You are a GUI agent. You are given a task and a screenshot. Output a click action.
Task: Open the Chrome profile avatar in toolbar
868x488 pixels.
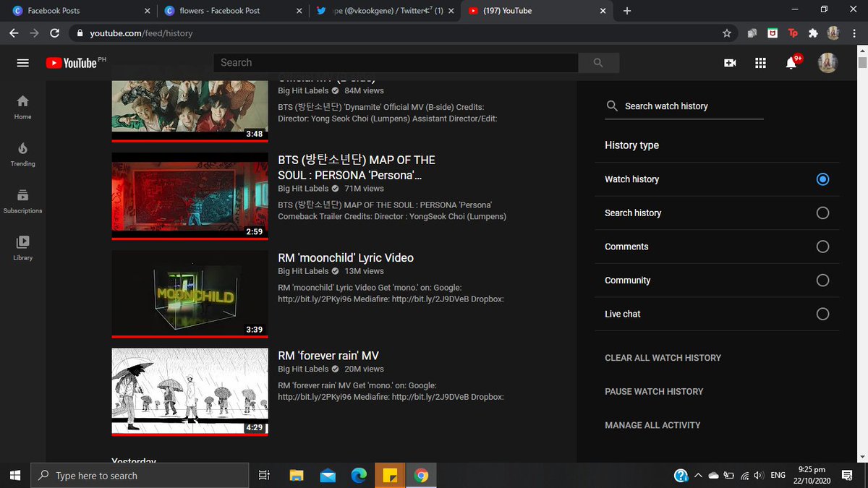pyautogui.click(x=833, y=33)
